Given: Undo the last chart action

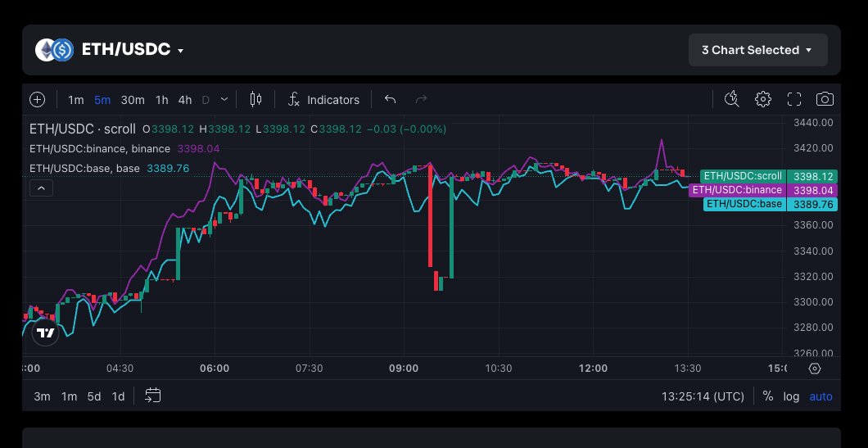Looking at the screenshot, I should (x=391, y=100).
